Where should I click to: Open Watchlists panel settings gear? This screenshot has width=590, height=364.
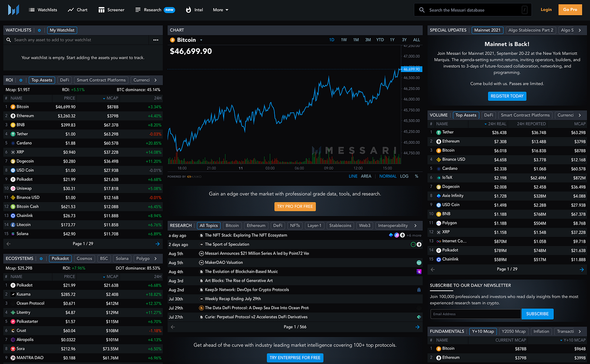(40, 30)
